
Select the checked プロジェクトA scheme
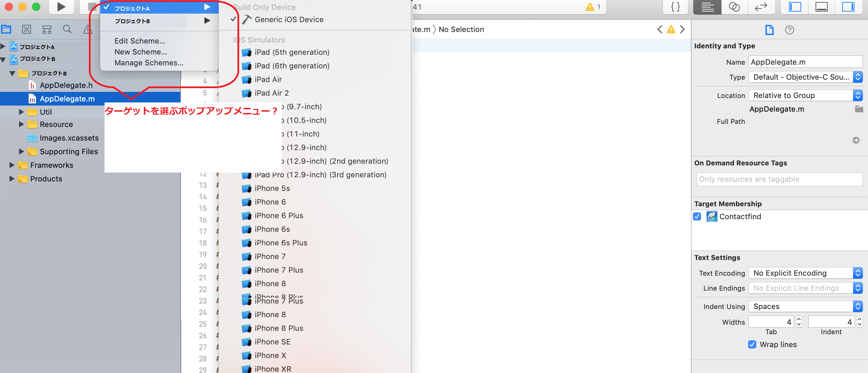[x=159, y=7]
